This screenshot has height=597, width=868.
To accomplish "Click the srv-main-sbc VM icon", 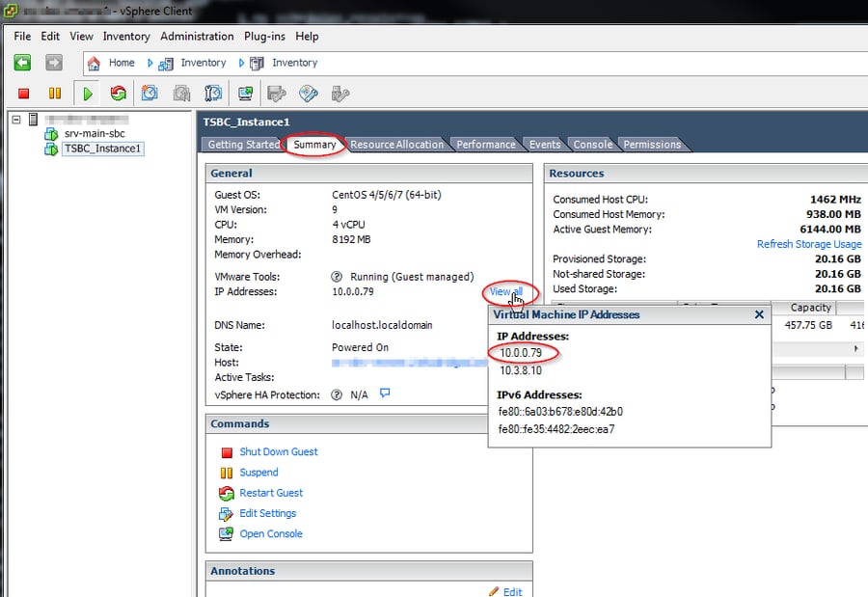I will (51, 133).
